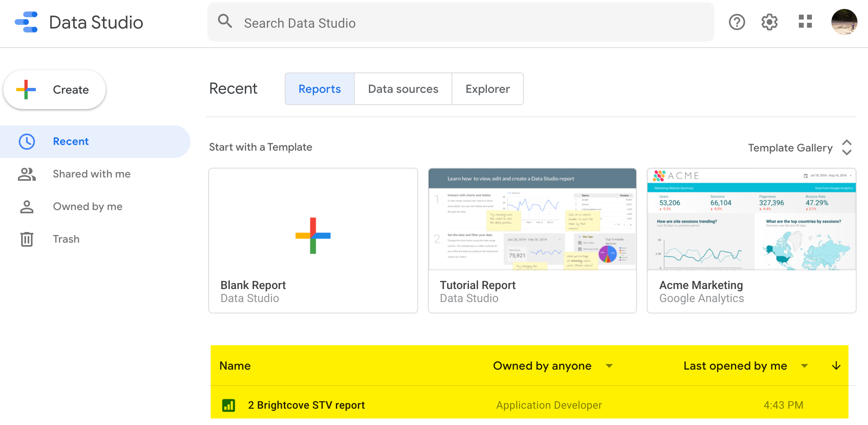Click the Tutorial Report title text
The height and width of the screenshot is (425, 868).
478,285
